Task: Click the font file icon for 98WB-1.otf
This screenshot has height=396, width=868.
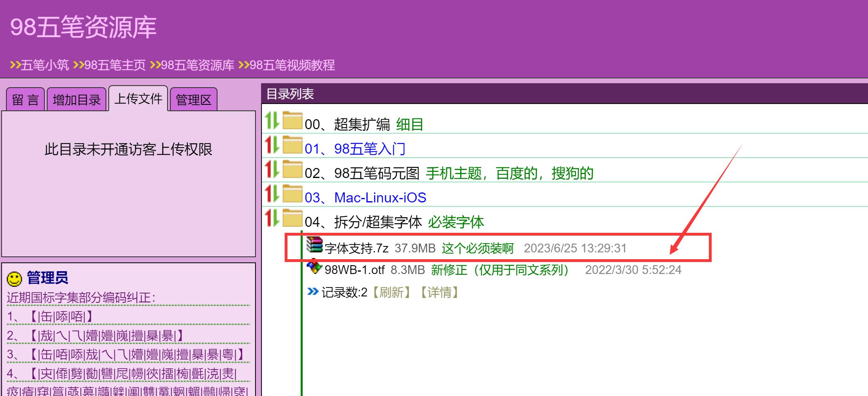Action: tap(314, 267)
